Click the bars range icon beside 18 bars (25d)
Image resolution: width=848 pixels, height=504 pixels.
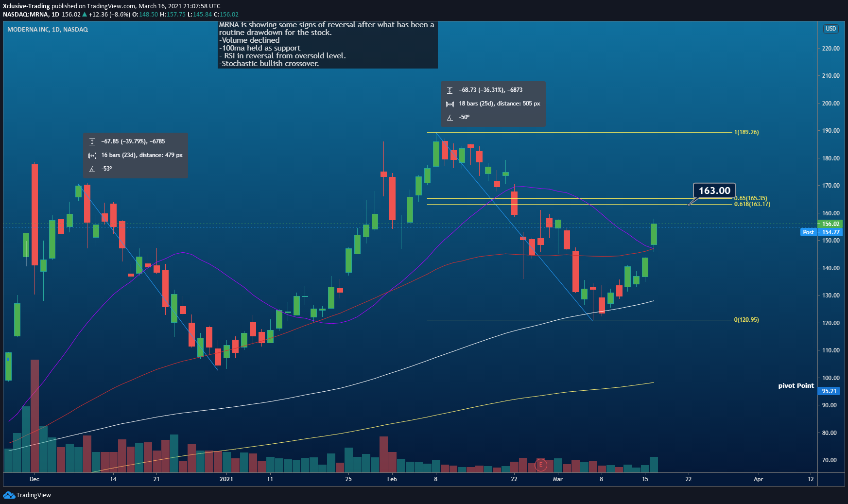click(x=450, y=104)
